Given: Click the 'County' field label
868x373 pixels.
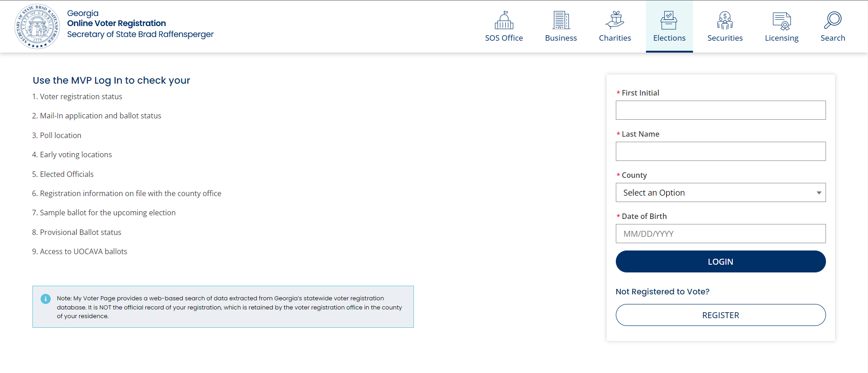Looking at the screenshot, I should pos(634,175).
